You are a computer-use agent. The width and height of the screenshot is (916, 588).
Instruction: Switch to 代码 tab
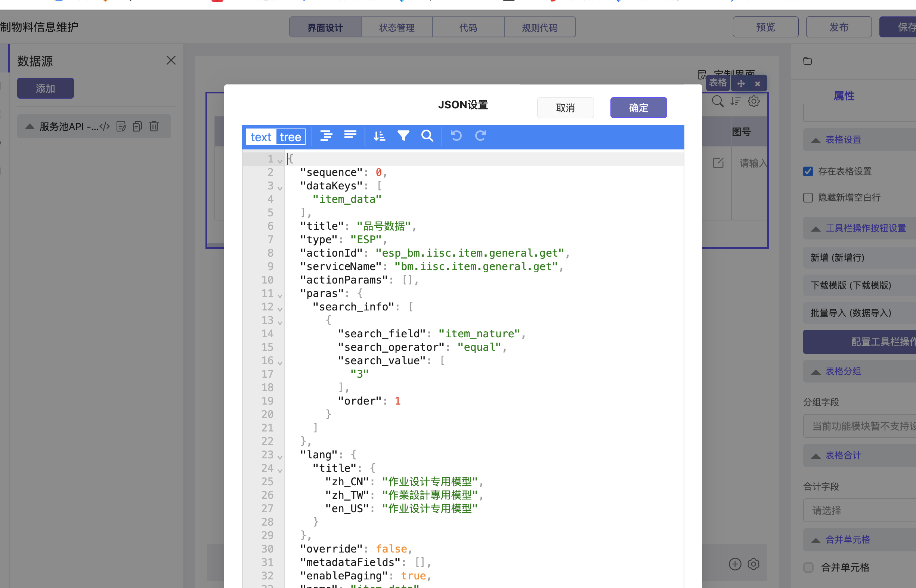tap(468, 27)
